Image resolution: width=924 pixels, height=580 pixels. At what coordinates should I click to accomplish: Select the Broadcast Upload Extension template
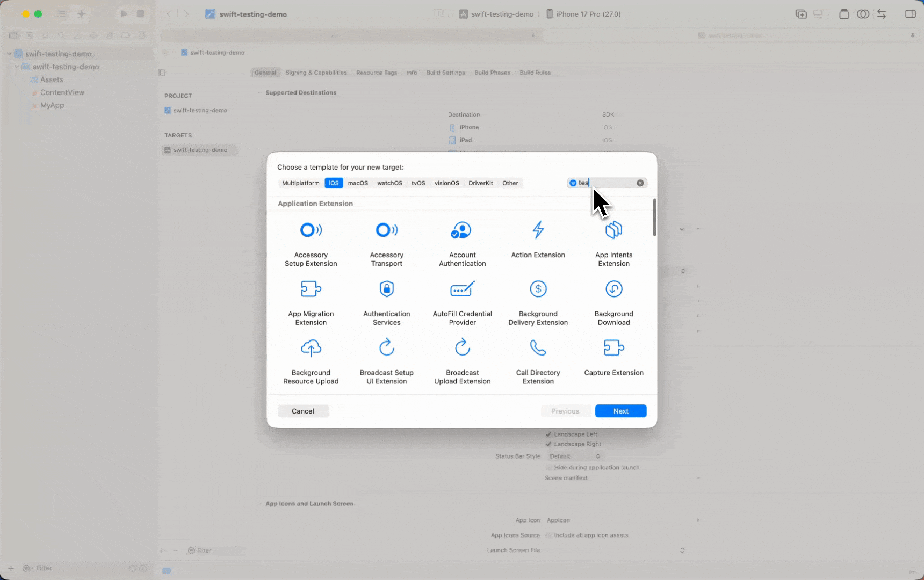(x=462, y=361)
